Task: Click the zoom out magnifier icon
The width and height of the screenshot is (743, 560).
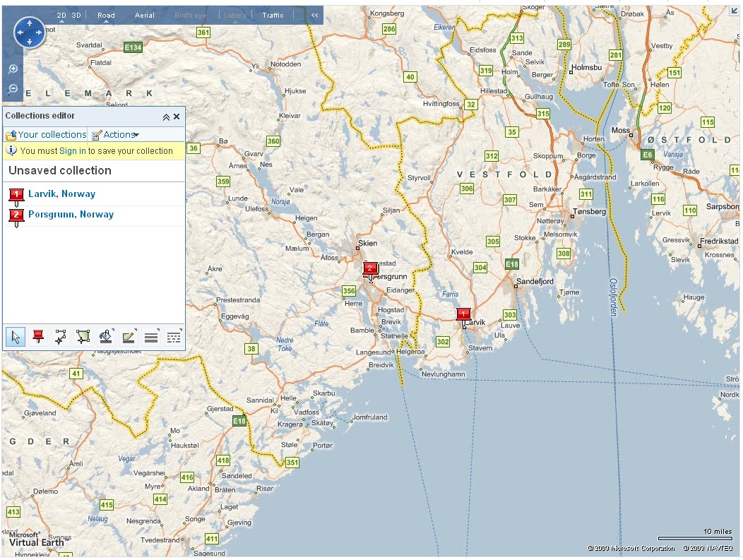Action: (13, 89)
